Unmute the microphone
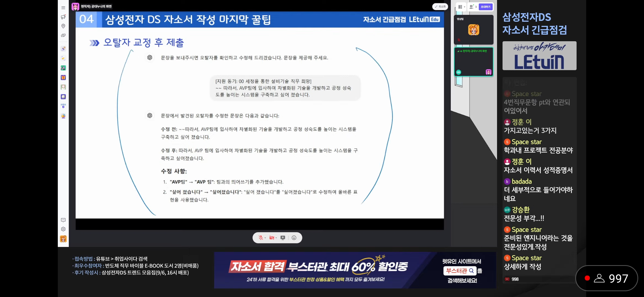 [x=260, y=238]
